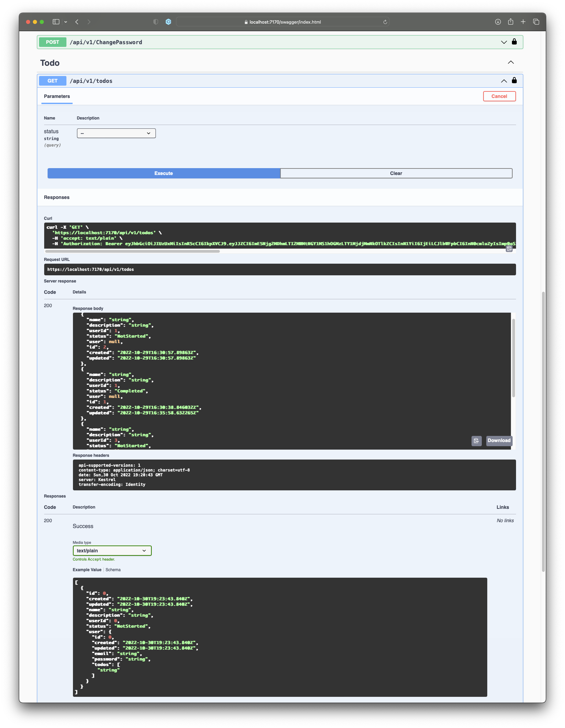
Task: Download the response body
Action: coord(499,441)
